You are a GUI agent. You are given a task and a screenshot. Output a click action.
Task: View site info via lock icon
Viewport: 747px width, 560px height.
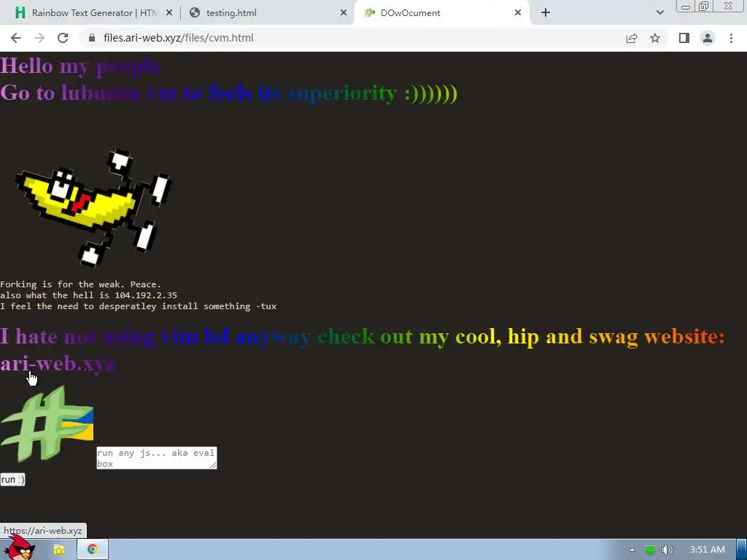pos(92,38)
